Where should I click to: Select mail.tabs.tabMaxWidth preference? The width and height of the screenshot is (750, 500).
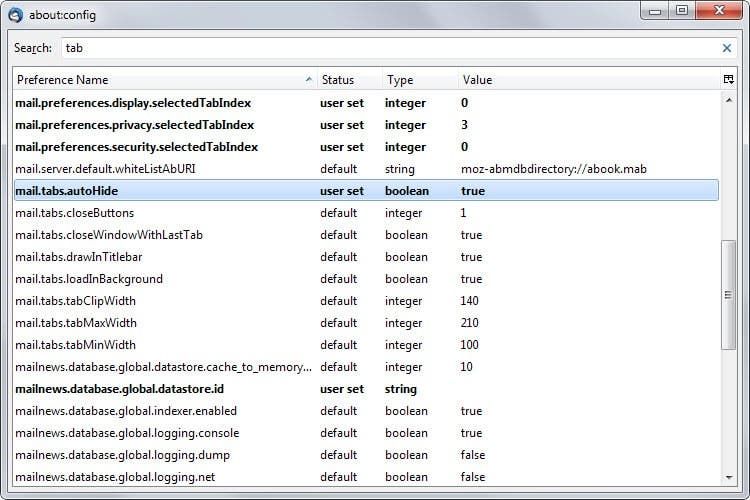coord(366,323)
